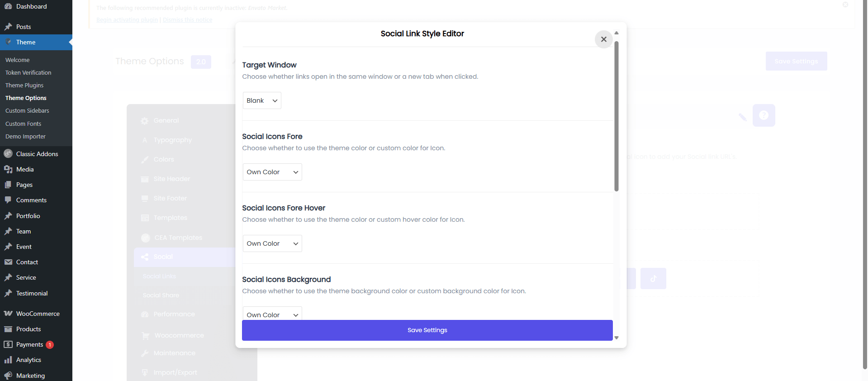Expand the Social Icons Fore dropdown
This screenshot has width=868, height=381.
pos(272,172)
